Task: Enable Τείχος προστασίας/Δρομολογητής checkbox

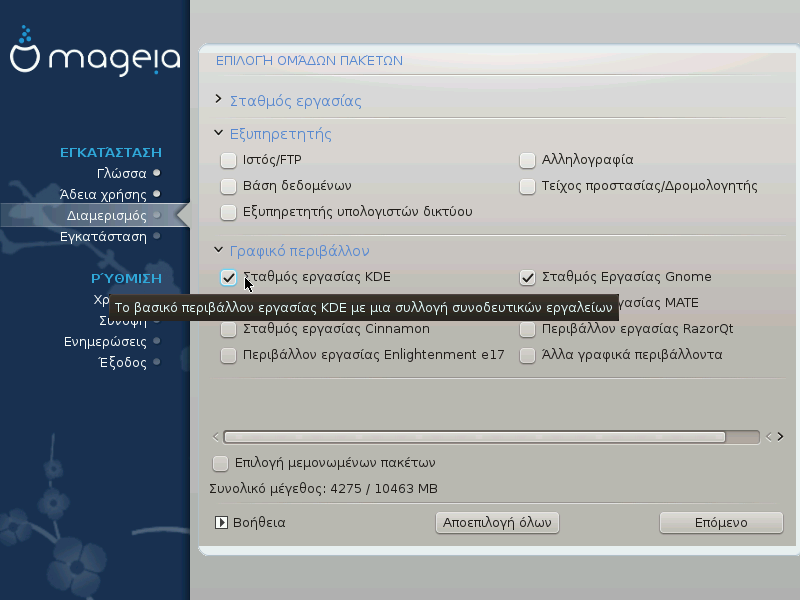Action: click(527, 186)
